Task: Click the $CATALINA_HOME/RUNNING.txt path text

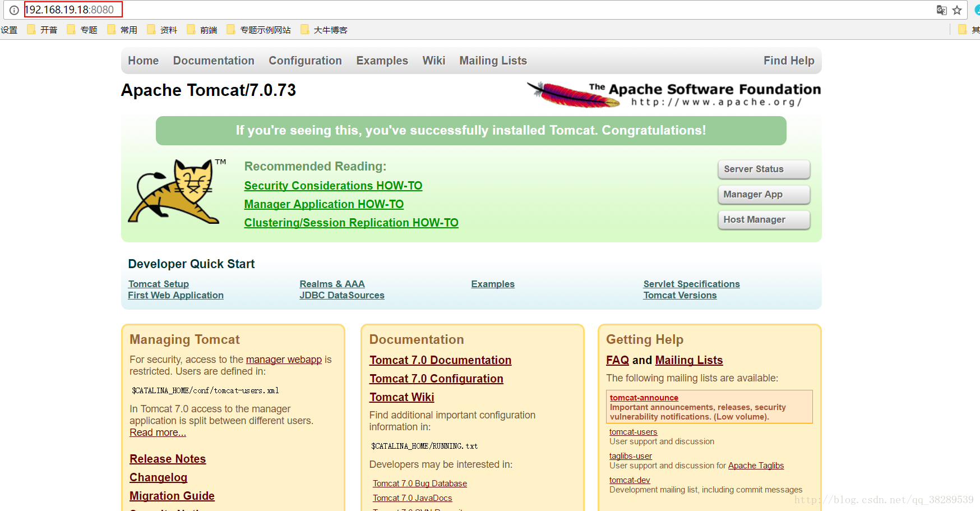Action: [424, 446]
